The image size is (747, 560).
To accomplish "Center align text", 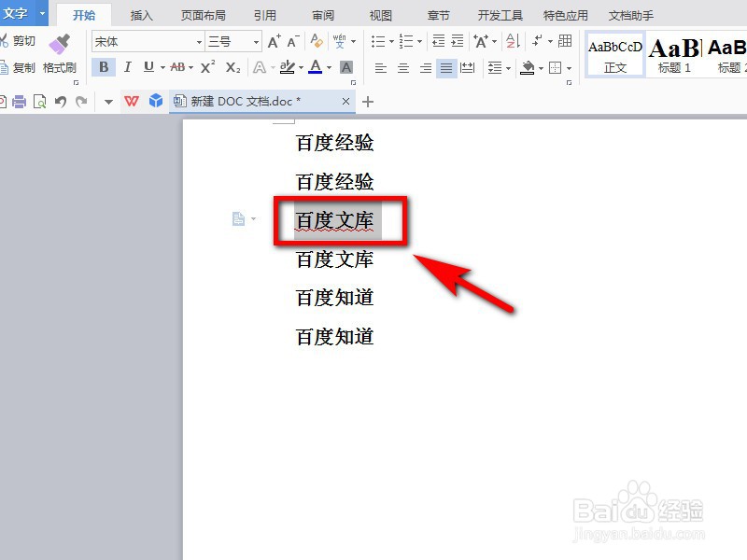I will click(403, 68).
